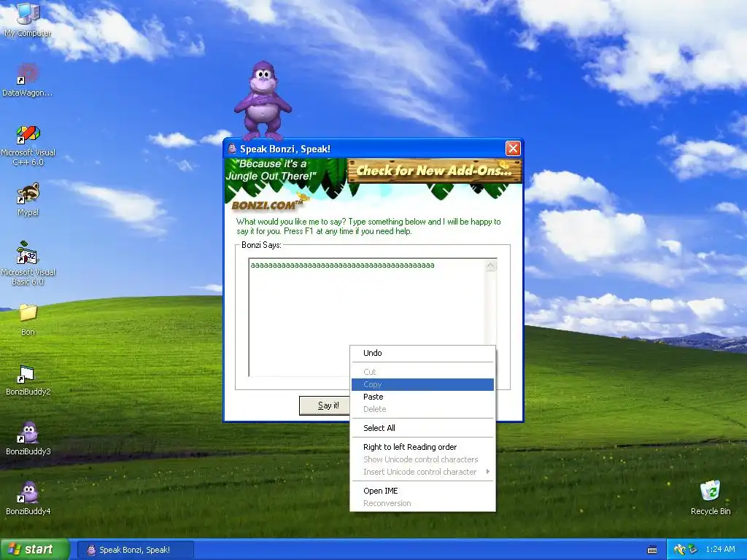Click the 1:24 AM taskbar clock
This screenshot has height=560, width=747.
click(x=720, y=550)
